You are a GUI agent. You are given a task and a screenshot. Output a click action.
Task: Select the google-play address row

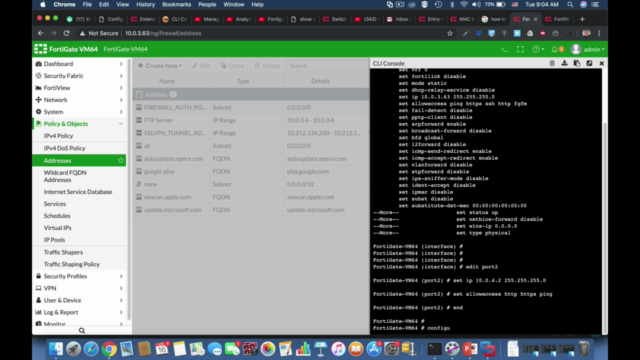[x=251, y=171]
